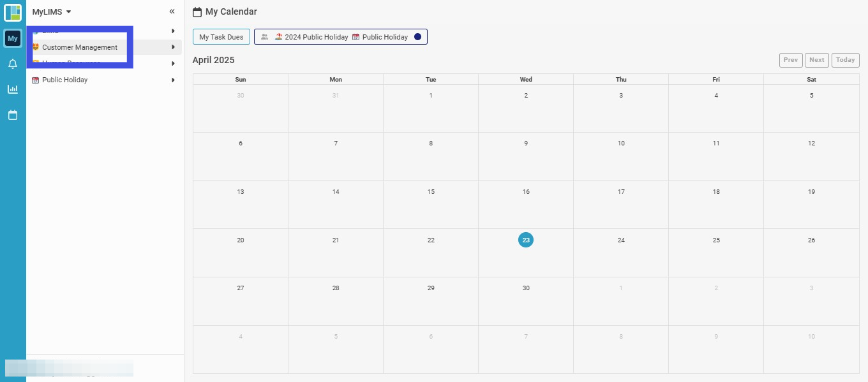Click the Customer Management emoji icon
Image resolution: width=868 pixels, height=382 pixels.
click(x=36, y=47)
